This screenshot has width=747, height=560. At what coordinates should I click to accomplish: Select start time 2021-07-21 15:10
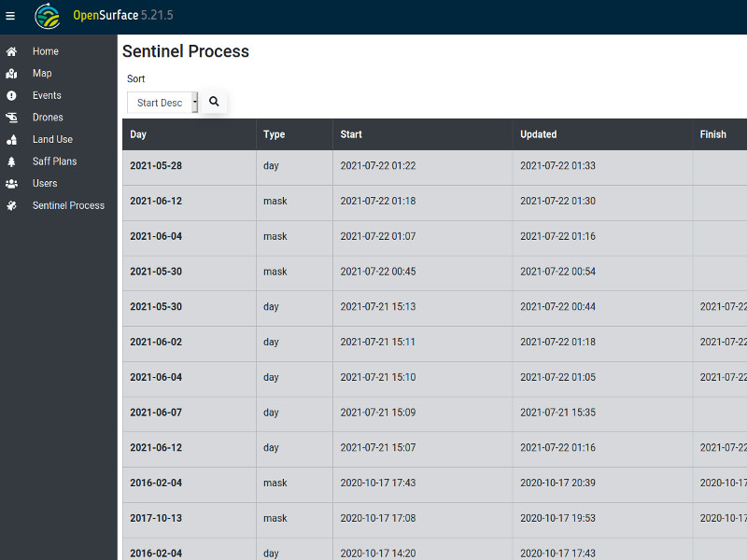pyautogui.click(x=378, y=377)
